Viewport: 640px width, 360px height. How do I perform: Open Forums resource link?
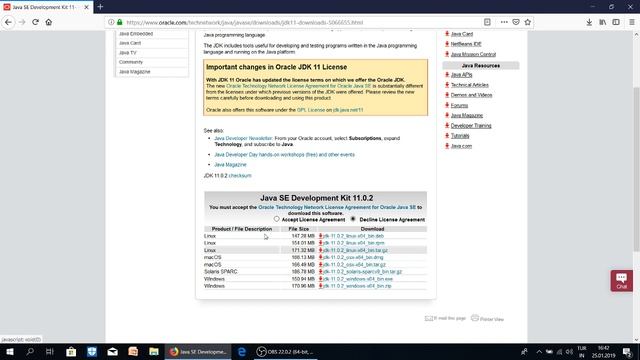click(459, 105)
